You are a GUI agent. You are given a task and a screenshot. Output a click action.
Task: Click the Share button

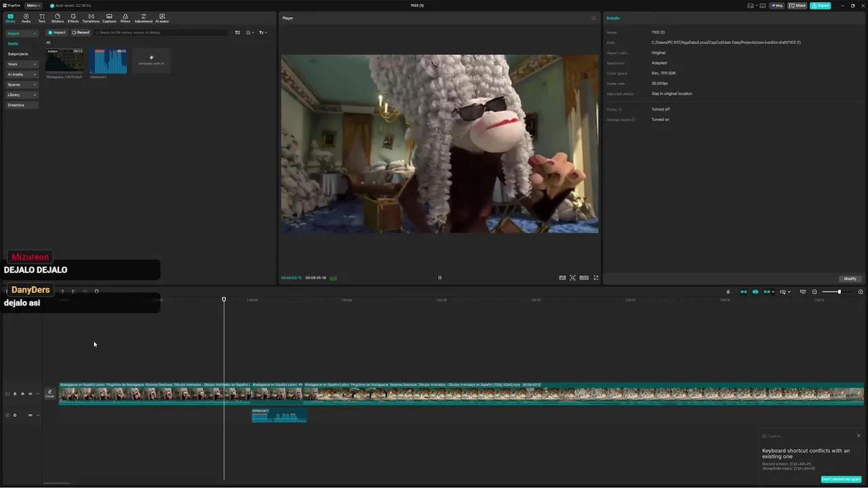[797, 5]
